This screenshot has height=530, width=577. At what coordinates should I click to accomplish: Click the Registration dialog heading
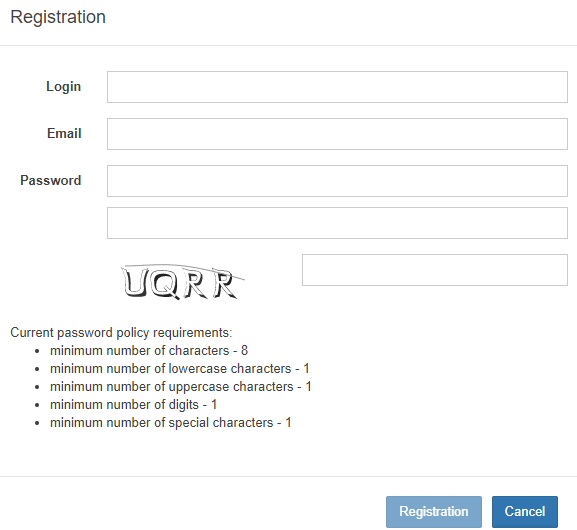coord(58,17)
